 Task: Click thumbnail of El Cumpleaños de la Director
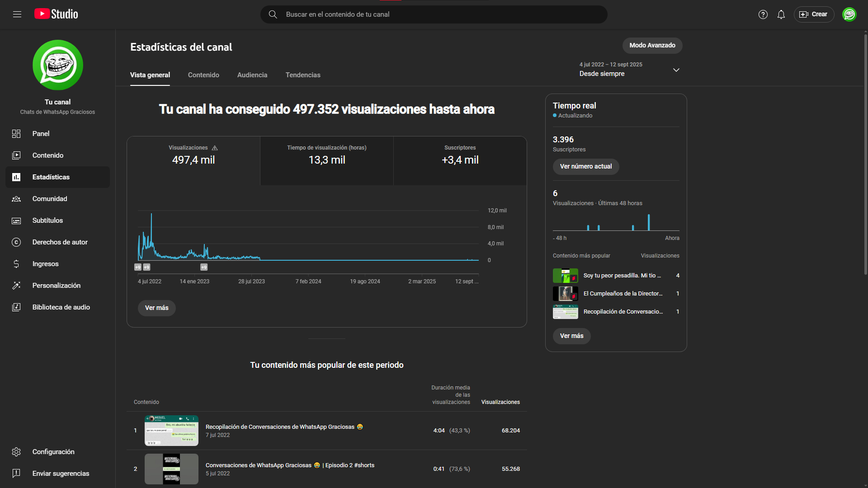point(566,294)
